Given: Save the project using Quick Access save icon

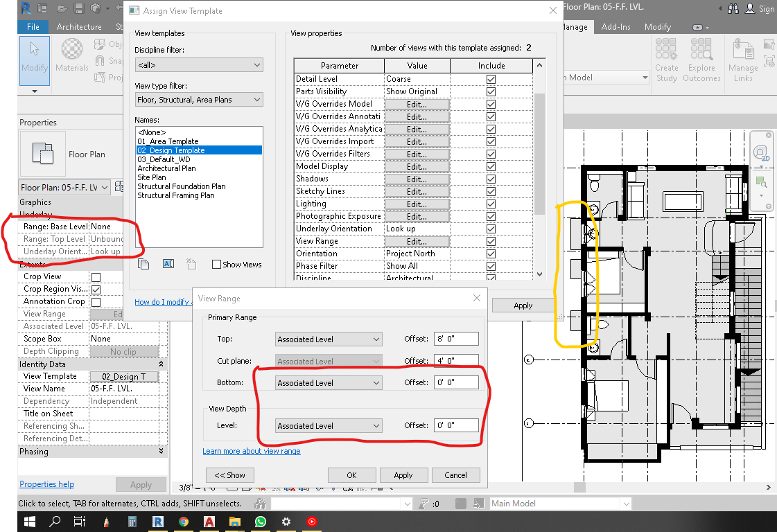Looking at the screenshot, I should (78, 8).
